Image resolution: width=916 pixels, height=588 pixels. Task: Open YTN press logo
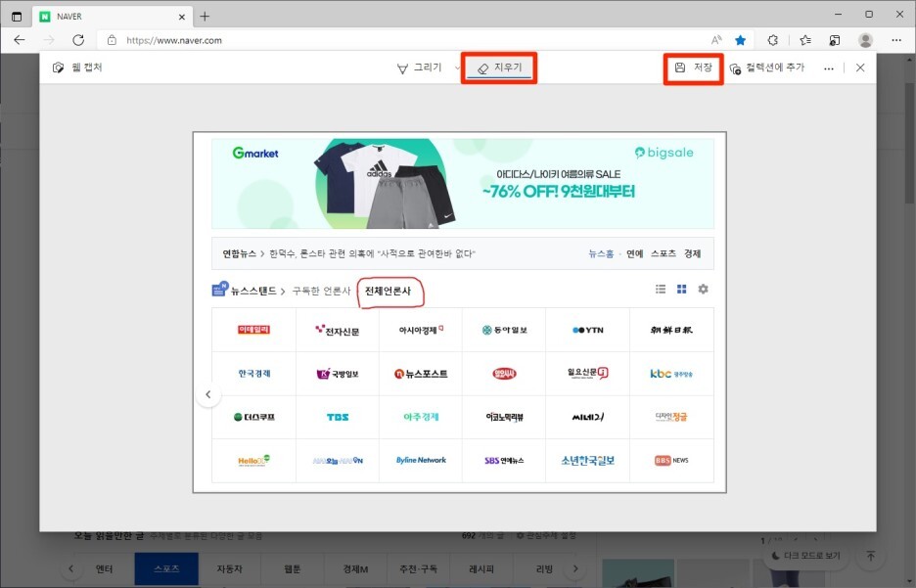pyautogui.click(x=588, y=330)
